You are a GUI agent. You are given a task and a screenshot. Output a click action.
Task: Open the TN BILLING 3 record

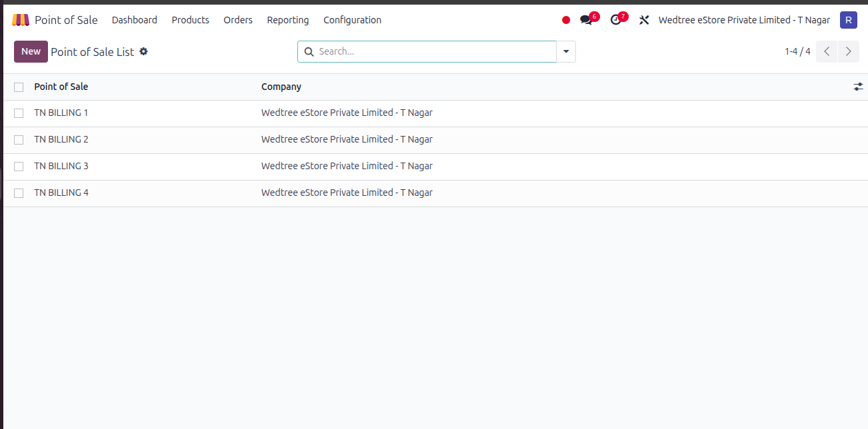click(61, 166)
